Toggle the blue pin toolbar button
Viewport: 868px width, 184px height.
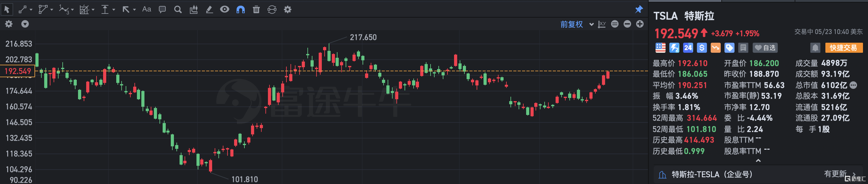(639, 9)
